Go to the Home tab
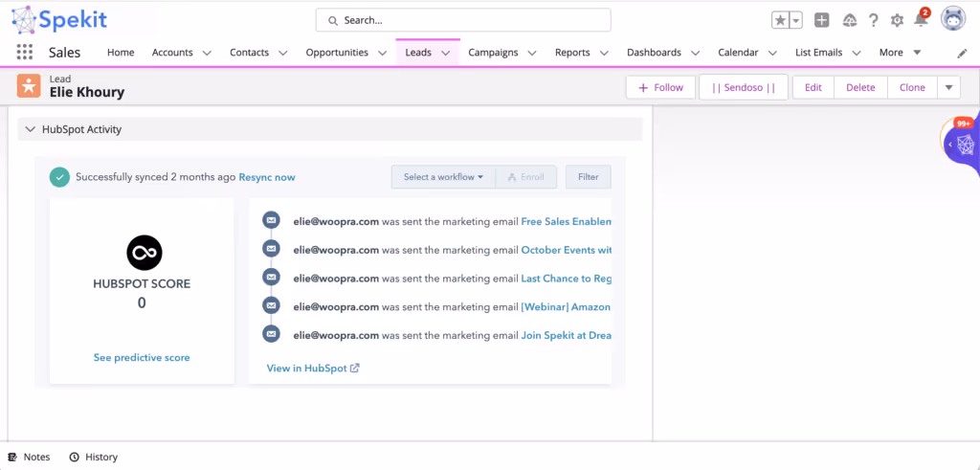980x470 pixels. [121, 53]
